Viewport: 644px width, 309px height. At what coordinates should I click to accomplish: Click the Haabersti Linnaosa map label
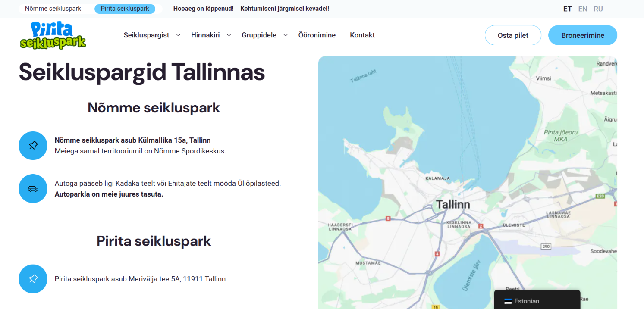(340, 227)
